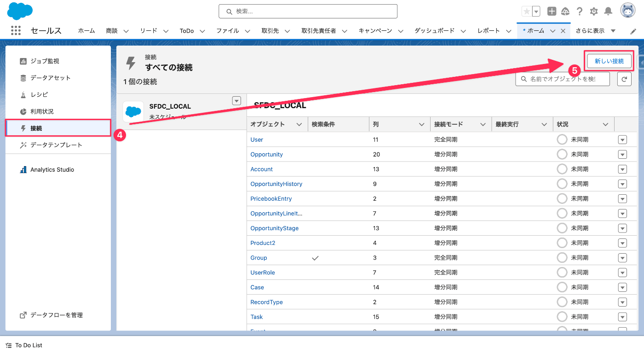Open the row actions menu for Account
Image resolution: width=644 pixels, height=354 pixels.
pyautogui.click(x=622, y=169)
